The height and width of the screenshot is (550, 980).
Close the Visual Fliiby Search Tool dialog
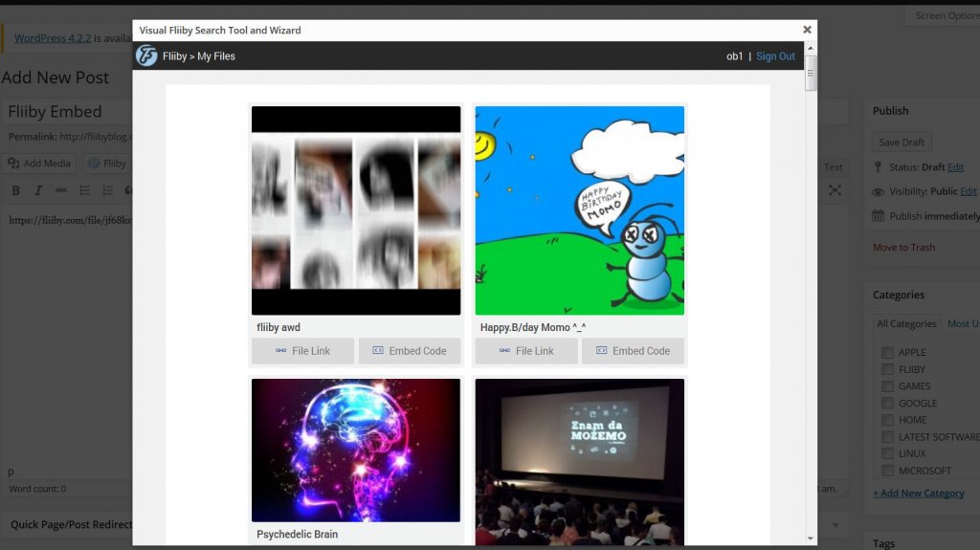click(x=807, y=30)
